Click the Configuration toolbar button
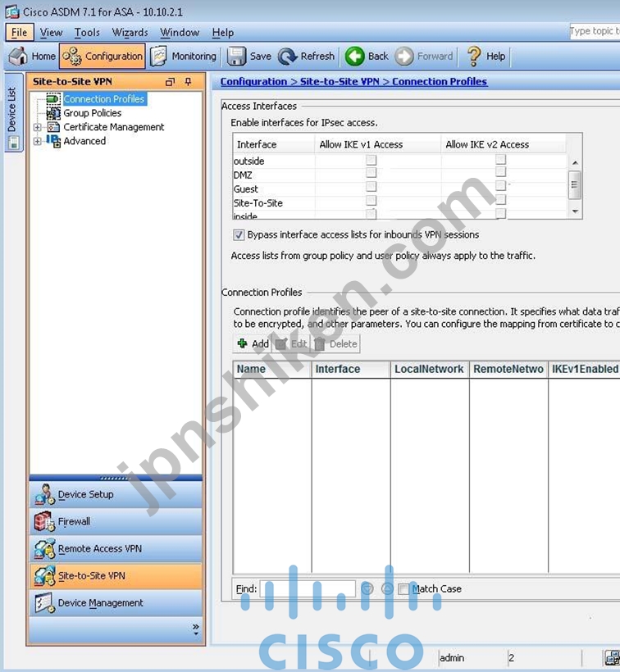620x672 pixels. [103, 57]
